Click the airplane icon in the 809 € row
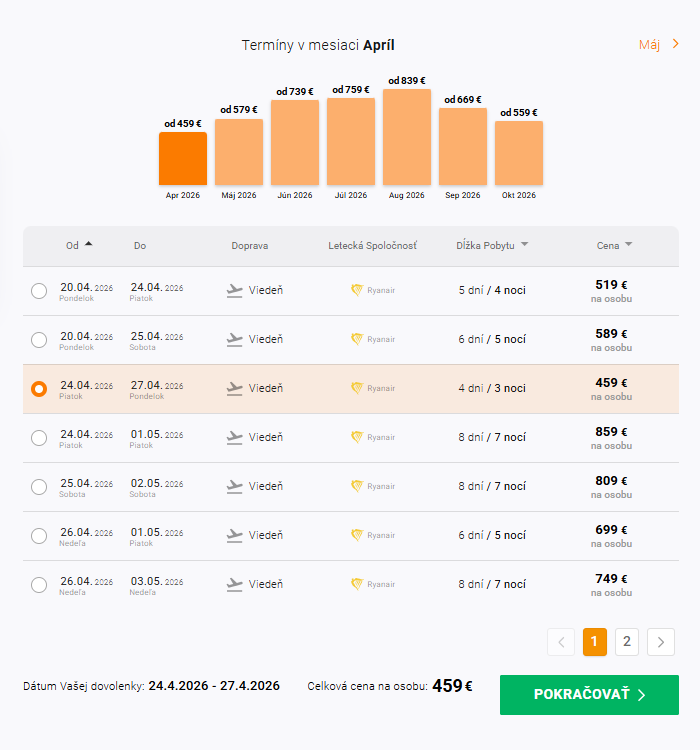 pos(235,487)
